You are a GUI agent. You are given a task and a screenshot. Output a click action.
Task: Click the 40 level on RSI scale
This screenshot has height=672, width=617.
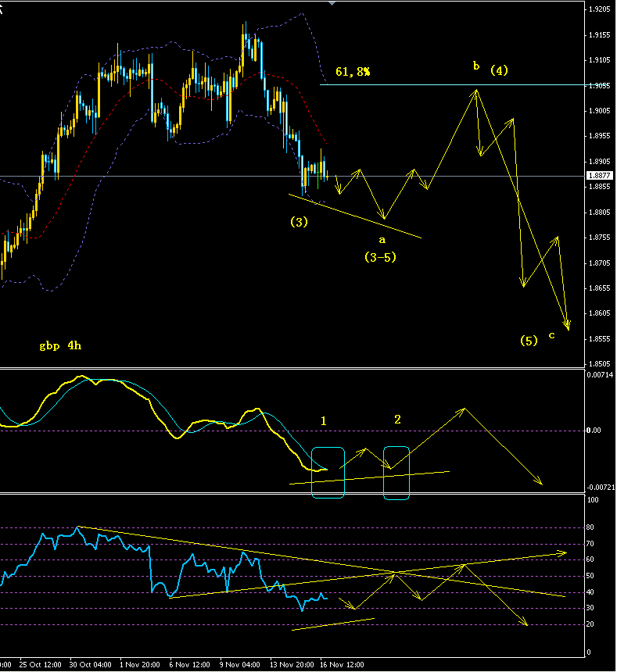pyautogui.click(x=590, y=592)
